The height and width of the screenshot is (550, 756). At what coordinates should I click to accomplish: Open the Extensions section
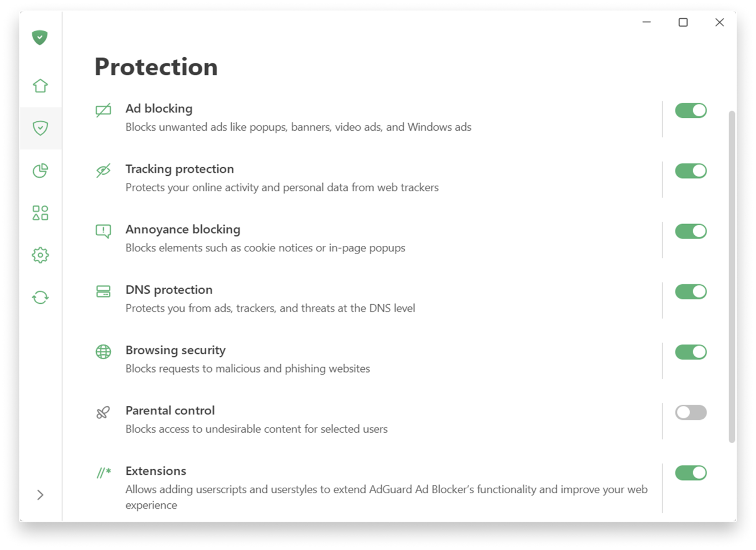coord(378,488)
